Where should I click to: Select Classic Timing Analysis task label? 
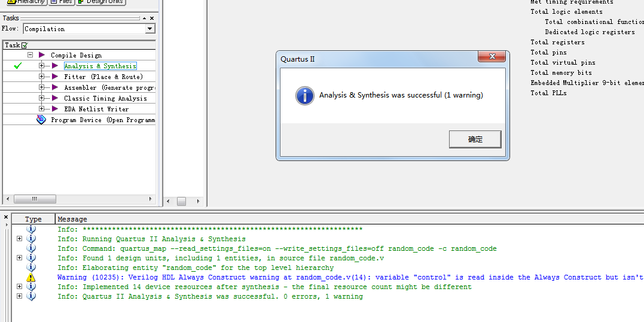click(x=106, y=98)
